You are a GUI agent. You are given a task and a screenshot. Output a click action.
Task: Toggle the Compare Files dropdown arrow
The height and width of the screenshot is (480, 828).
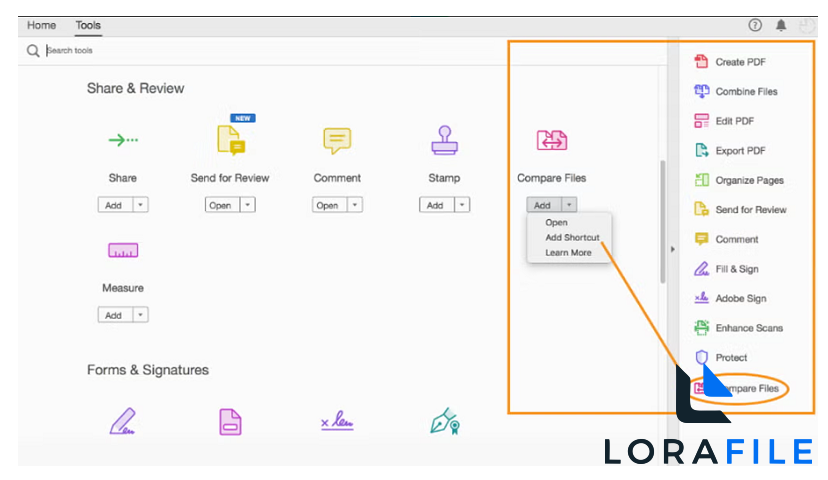click(x=569, y=204)
